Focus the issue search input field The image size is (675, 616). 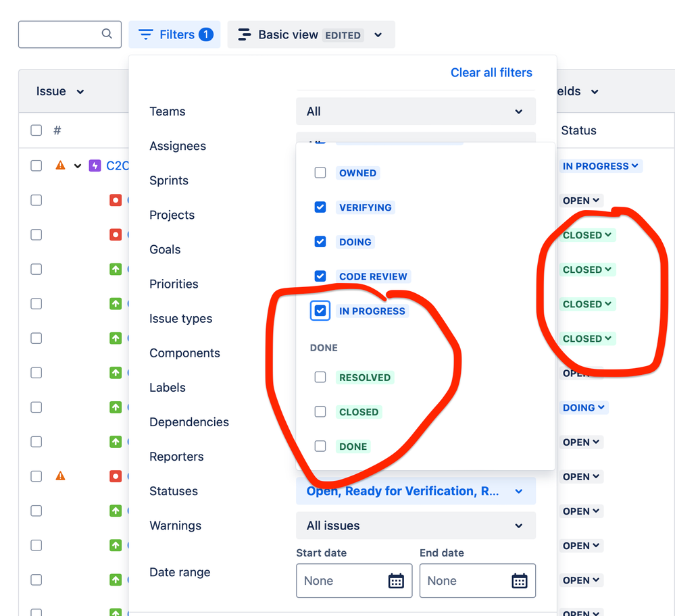(70, 34)
